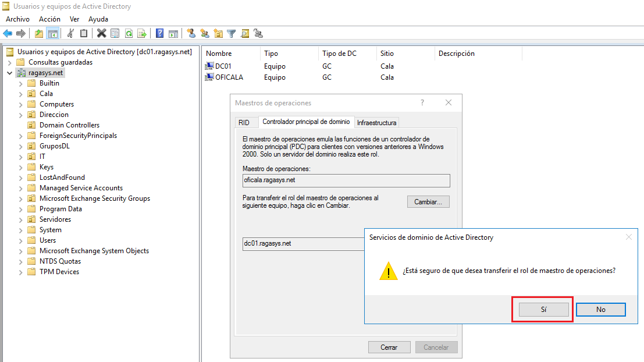Select Domain Controllers in the tree
The image size is (644, 362).
69,125
